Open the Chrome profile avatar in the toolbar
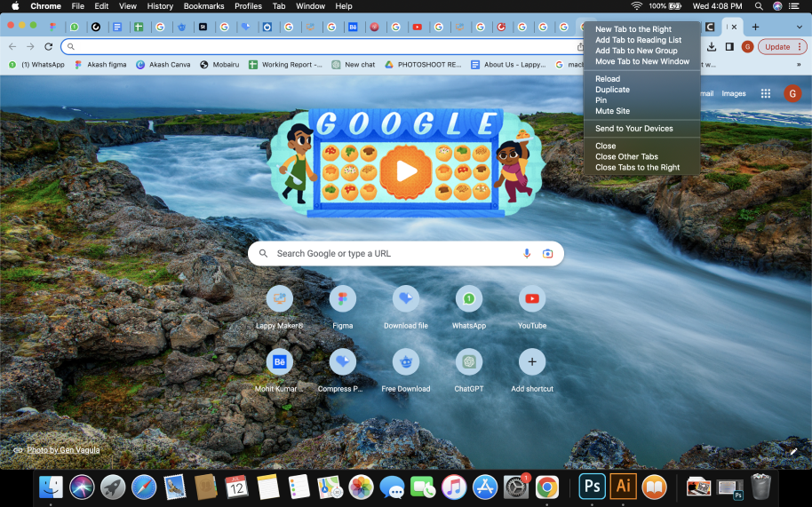The height and width of the screenshot is (507, 812). pos(747,46)
